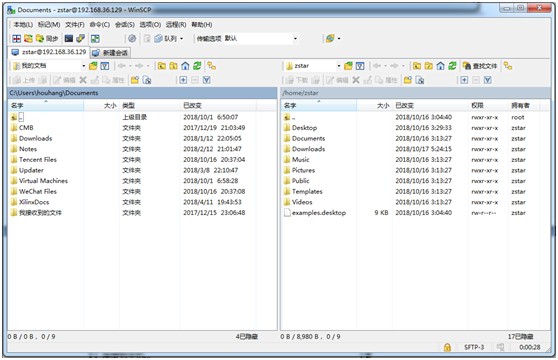Click the remote panel new file icon
The height and width of the screenshot is (360, 558).
(x=420, y=80)
